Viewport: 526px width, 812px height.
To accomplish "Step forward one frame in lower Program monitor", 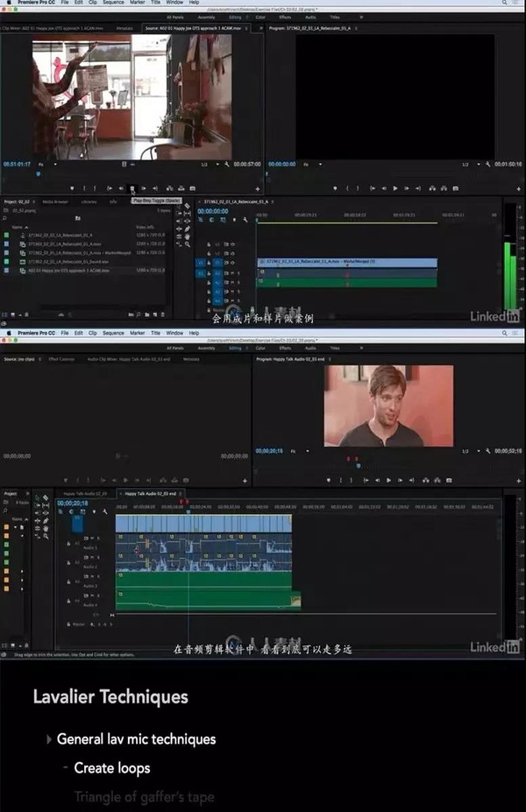I will click(x=400, y=481).
